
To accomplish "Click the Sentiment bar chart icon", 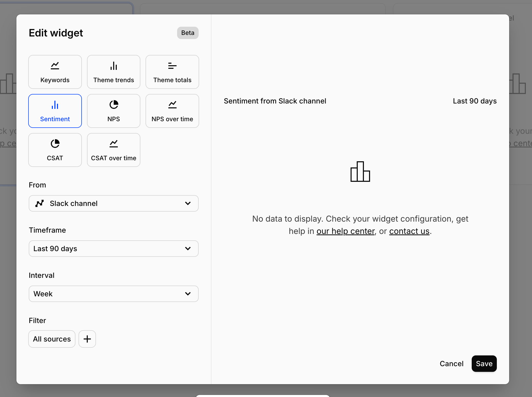I will [x=55, y=105].
